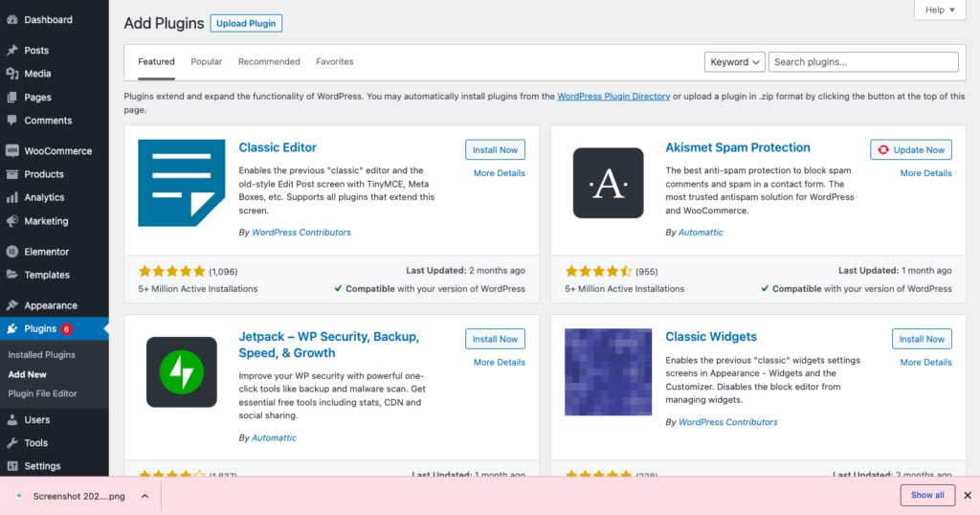Switch to the Popular tab
This screenshot has height=515, width=980.
point(207,61)
